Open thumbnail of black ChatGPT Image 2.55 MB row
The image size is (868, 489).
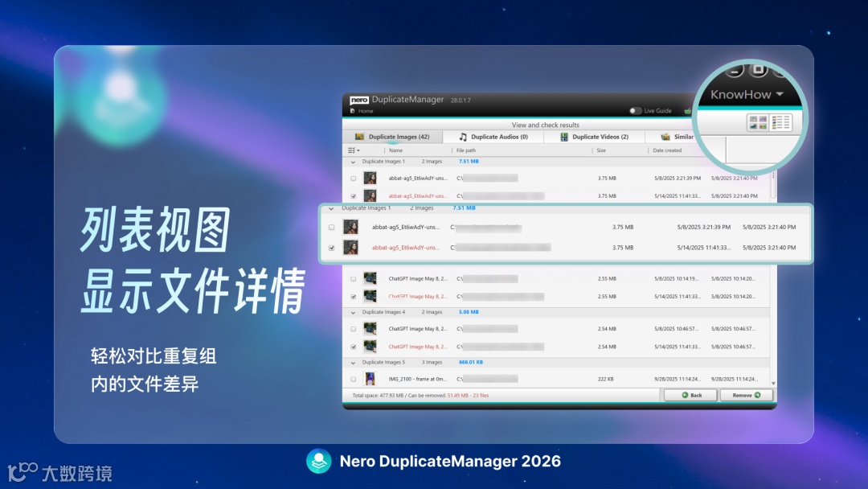[x=370, y=278]
